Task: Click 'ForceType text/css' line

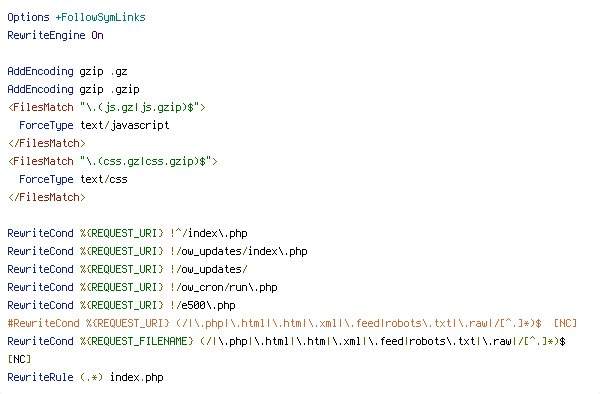Action: pyautogui.click(x=73, y=179)
